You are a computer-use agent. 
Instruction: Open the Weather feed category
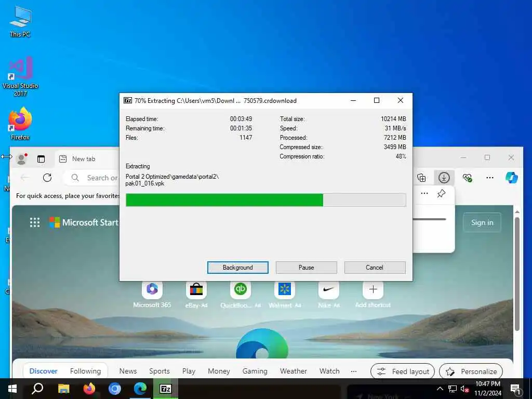(x=294, y=371)
